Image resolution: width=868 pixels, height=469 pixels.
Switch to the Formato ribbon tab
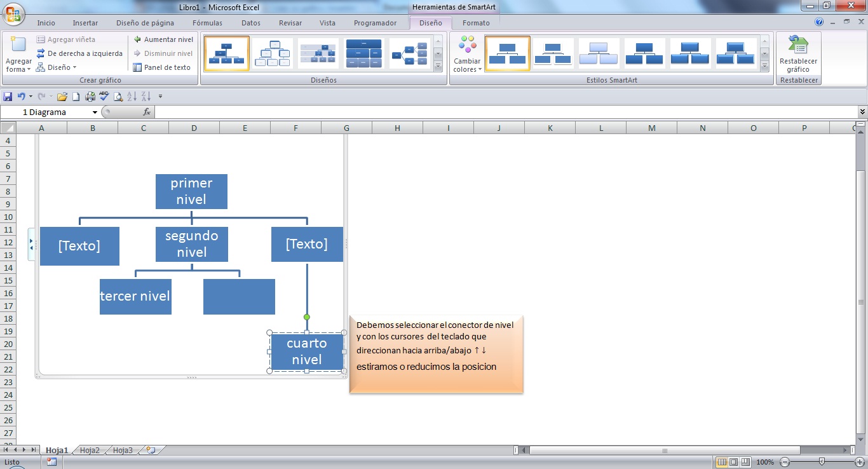coord(476,23)
